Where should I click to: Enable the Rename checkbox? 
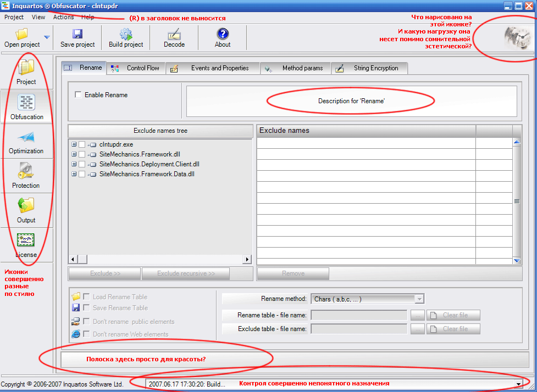78,95
